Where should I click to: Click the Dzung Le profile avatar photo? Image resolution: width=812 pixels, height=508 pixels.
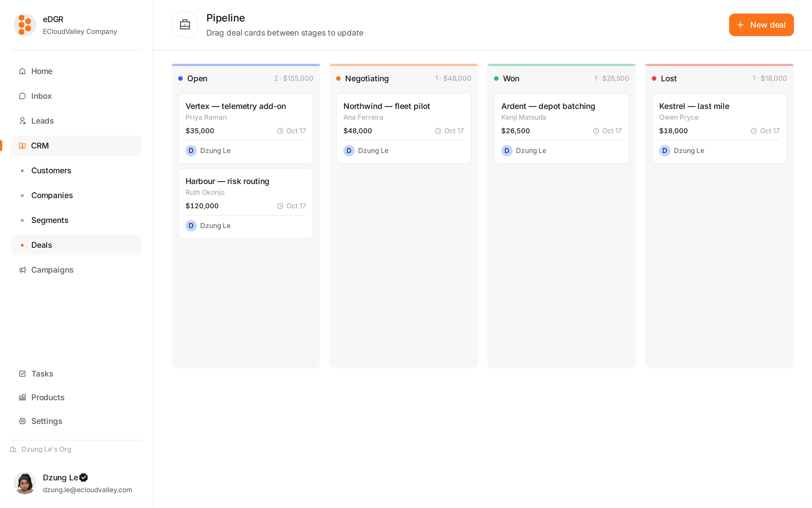[x=25, y=483]
